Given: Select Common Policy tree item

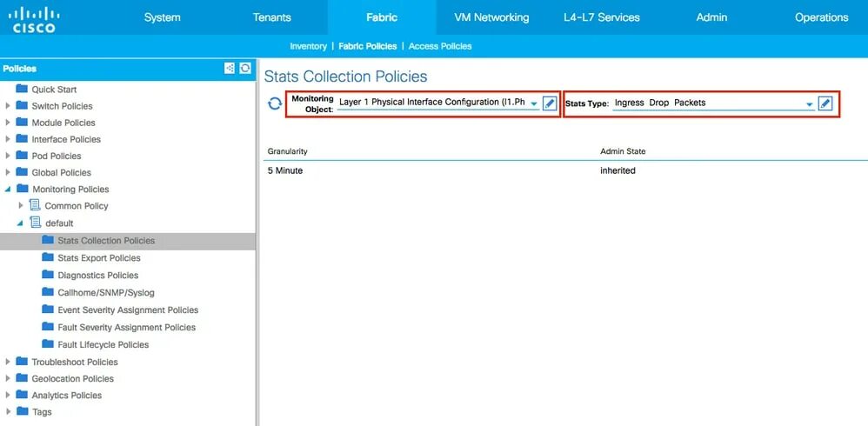Looking at the screenshot, I should (x=77, y=206).
